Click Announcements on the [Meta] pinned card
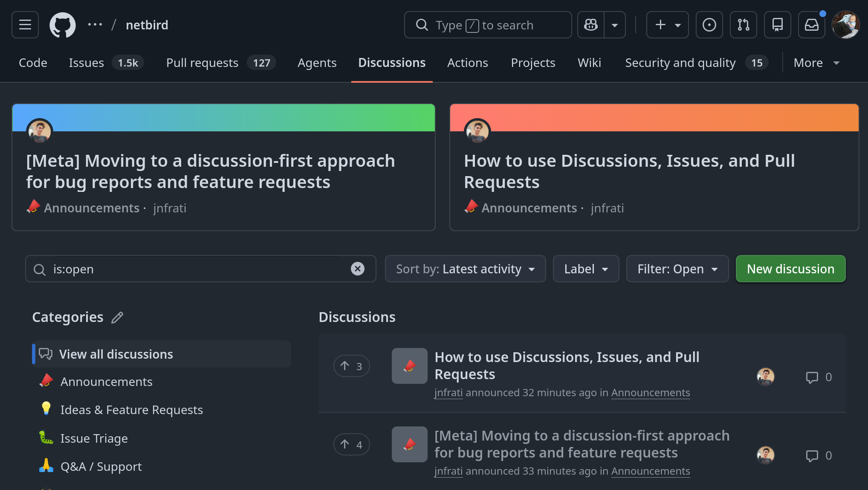868x490 pixels. [92, 208]
